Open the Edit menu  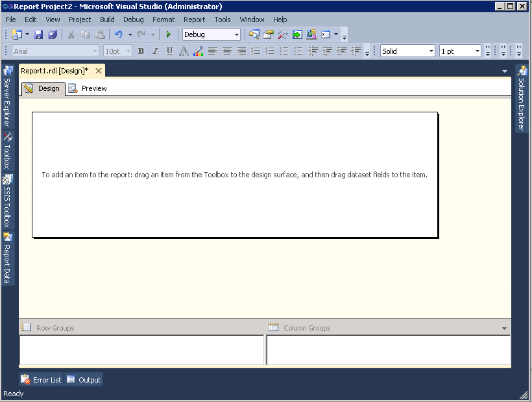[x=30, y=19]
